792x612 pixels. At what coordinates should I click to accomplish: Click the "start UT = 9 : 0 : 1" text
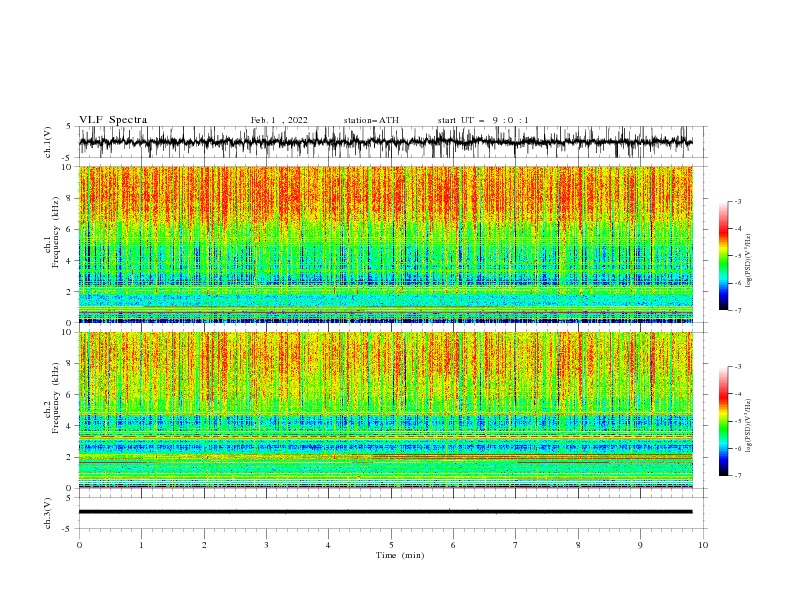(483, 120)
